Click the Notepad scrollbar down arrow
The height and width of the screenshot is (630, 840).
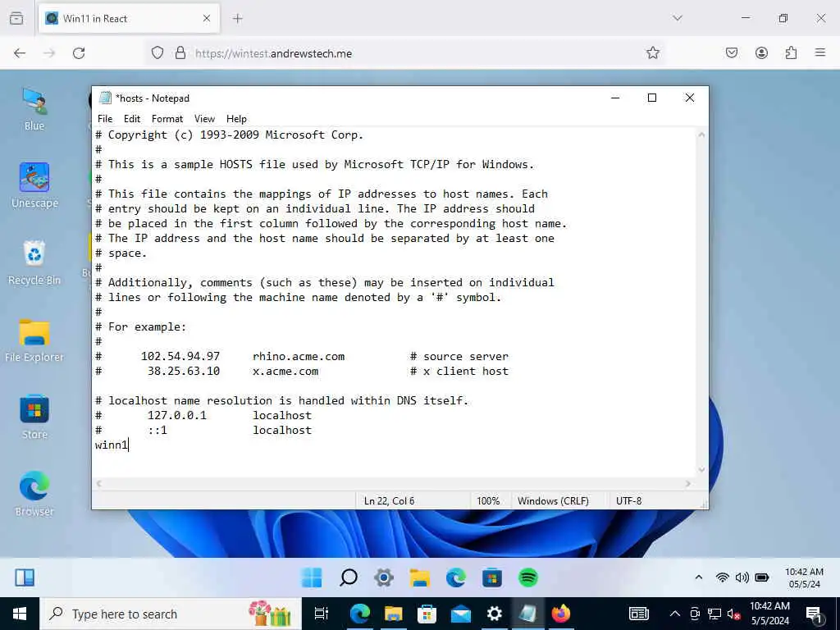[x=701, y=470]
